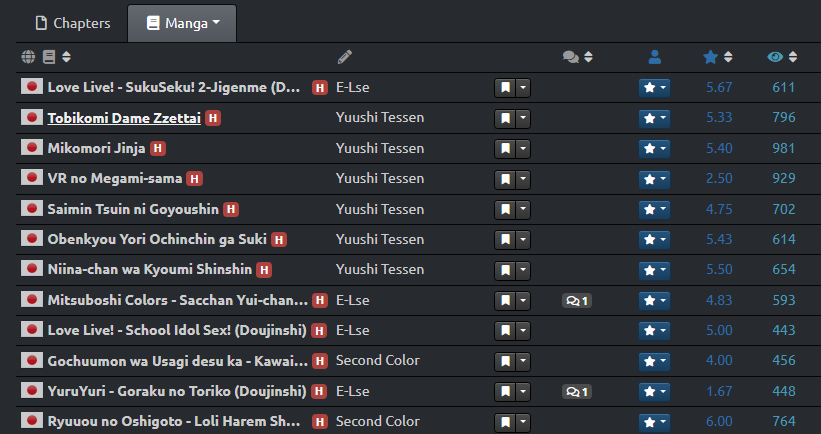
Task: Open bookmark dropdown arrow for Saimin Tsuin row
Action: click(523, 209)
